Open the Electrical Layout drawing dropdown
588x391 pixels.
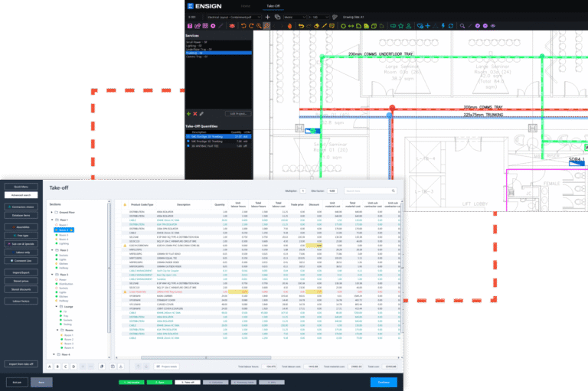click(234, 17)
